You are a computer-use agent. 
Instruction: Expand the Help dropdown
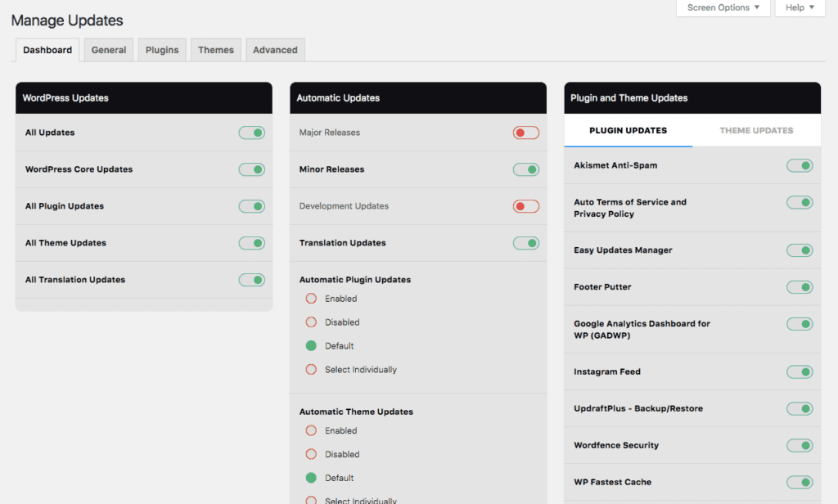800,7
